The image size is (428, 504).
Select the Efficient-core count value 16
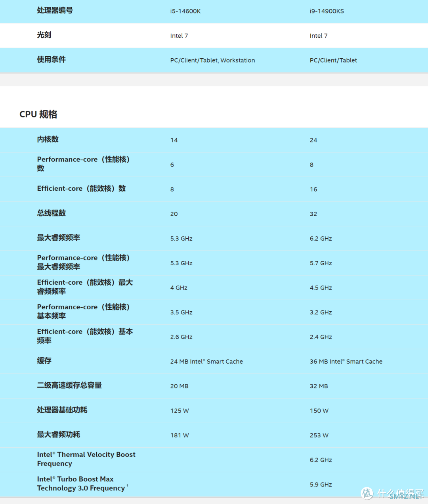click(x=313, y=189)
